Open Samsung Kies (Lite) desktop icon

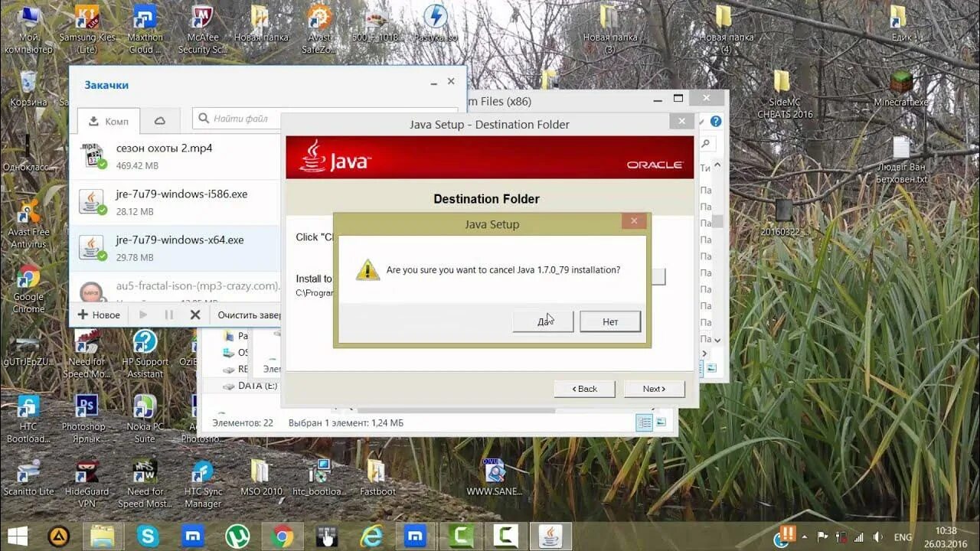[x=88, y=30]
